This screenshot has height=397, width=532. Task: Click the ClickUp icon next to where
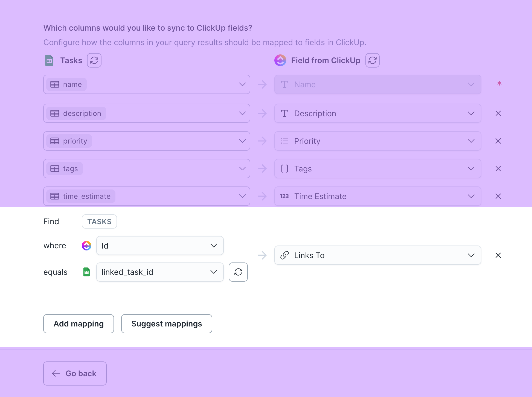[x=86, y=246]
